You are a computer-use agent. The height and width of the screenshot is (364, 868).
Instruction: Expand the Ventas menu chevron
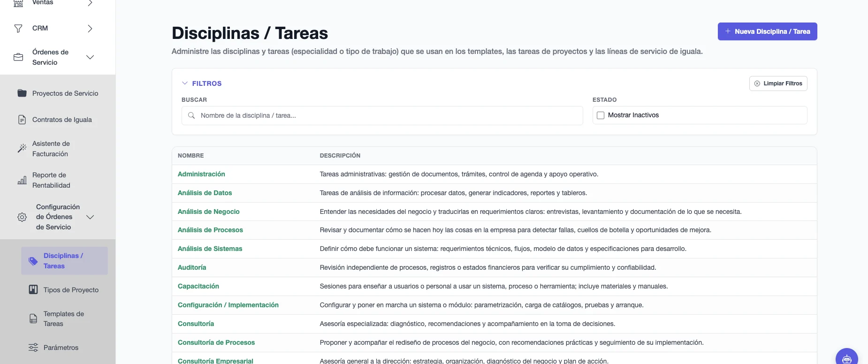[90, 3]
